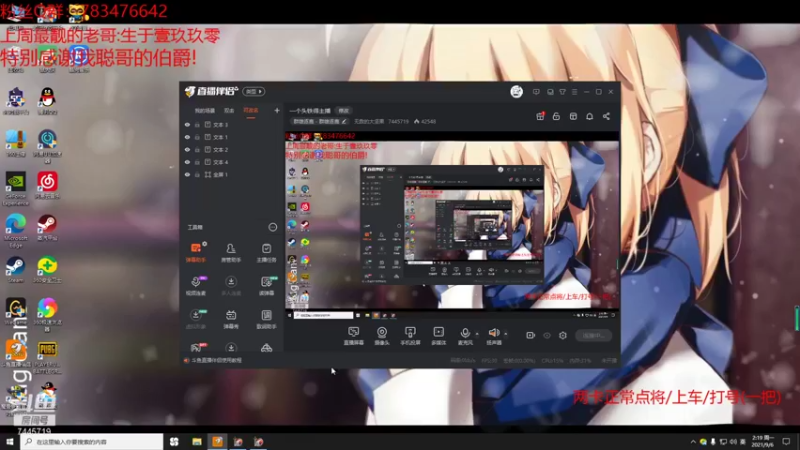Open the 多人连麦 multi-user co-stream tool
The image size is (800, 450).
point(231,286)
